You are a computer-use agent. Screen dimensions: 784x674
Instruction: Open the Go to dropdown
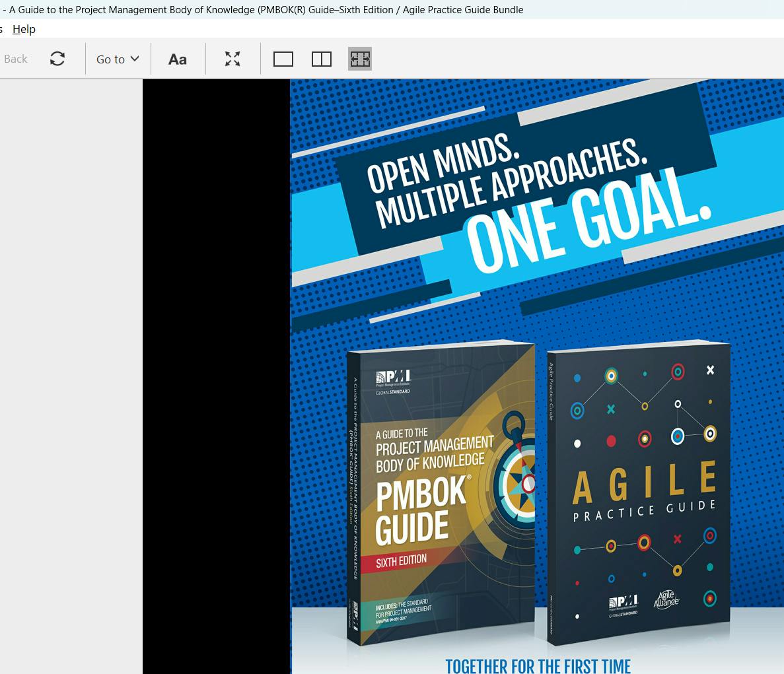[118, 59]
